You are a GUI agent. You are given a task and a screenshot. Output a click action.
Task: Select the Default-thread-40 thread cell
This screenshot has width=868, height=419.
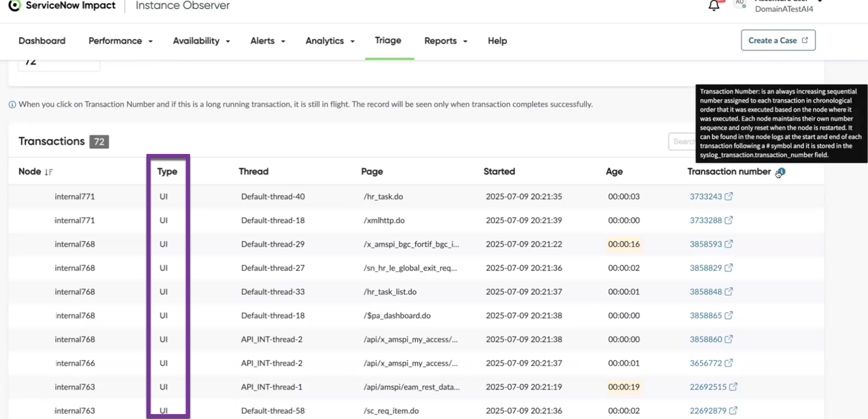(x=273, y=196)
